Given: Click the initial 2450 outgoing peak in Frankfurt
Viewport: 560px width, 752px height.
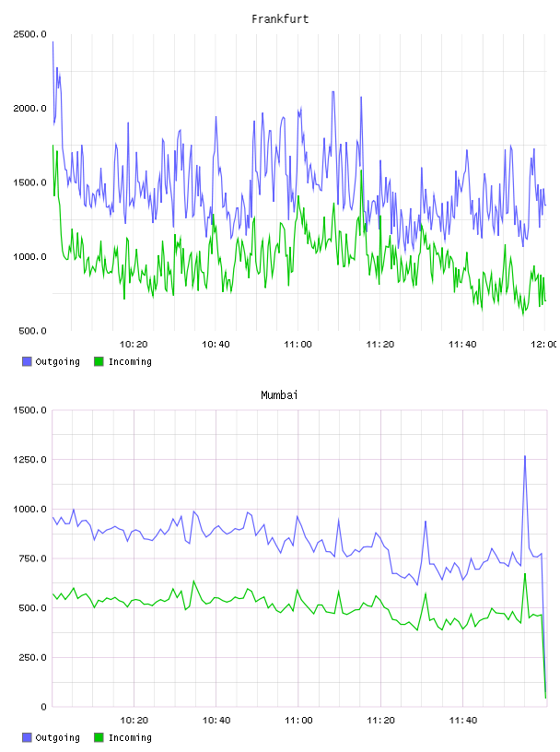Looking at the screenshot, I should 52,43.
